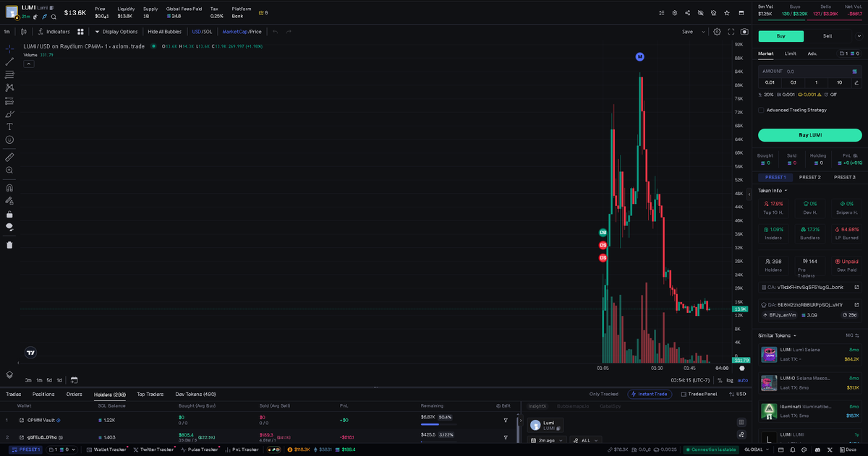Click the go-to-date calendar icon

pos(74,380)
